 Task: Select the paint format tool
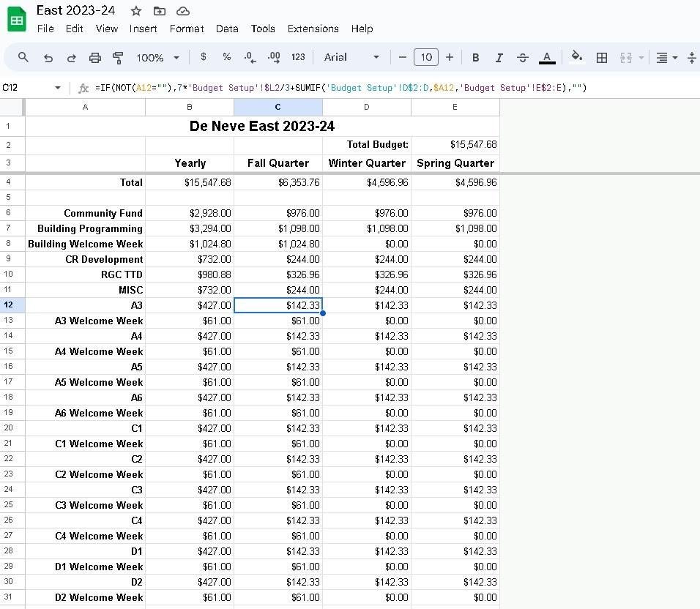pos(118,57)
